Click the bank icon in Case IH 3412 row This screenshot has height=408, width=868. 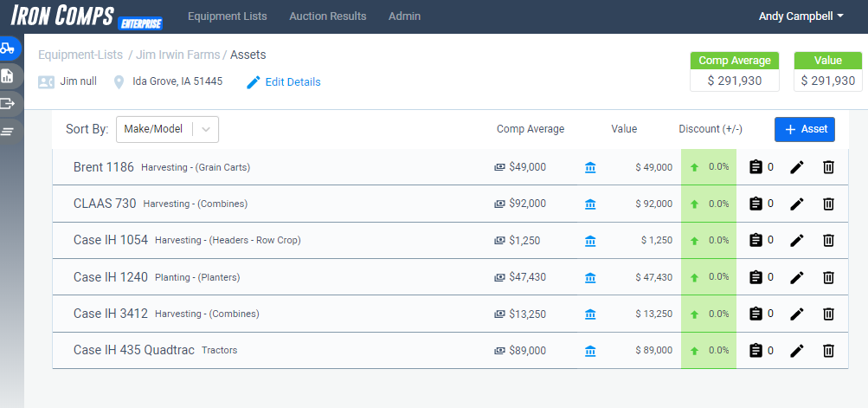[x=590, y=314]
